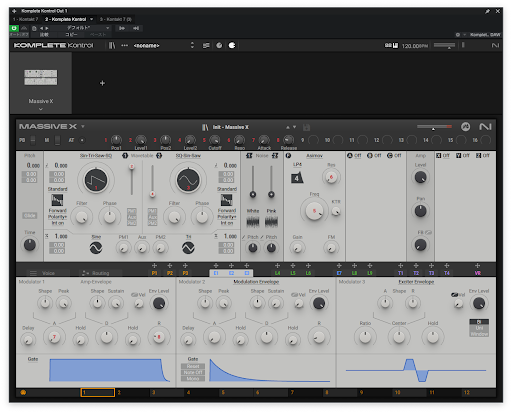Click the plug-in chain mixer view icon
512x413 pixels.
coord(206,45)
